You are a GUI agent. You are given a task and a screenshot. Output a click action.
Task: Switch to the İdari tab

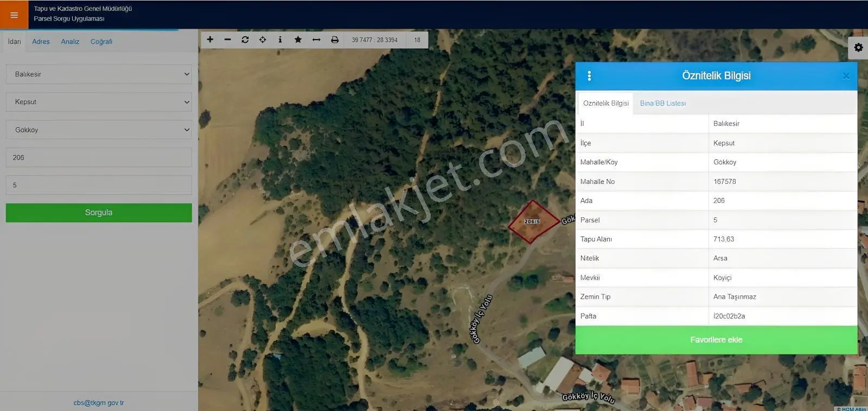pyautogui.click(x=14, y=42)
